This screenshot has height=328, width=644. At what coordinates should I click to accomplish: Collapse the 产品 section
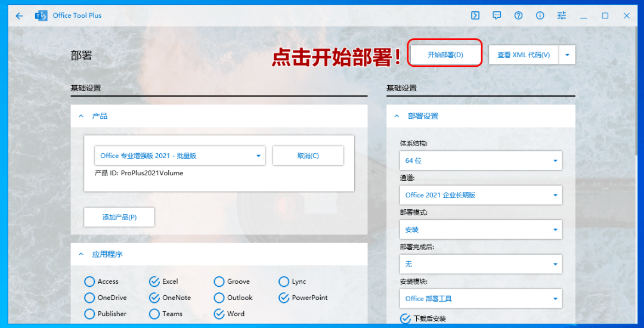81,116
